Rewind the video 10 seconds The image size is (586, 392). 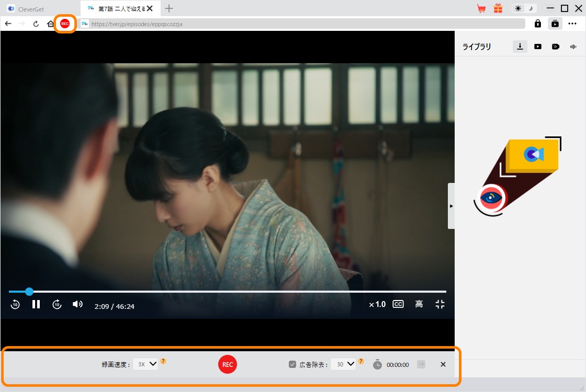15,304
